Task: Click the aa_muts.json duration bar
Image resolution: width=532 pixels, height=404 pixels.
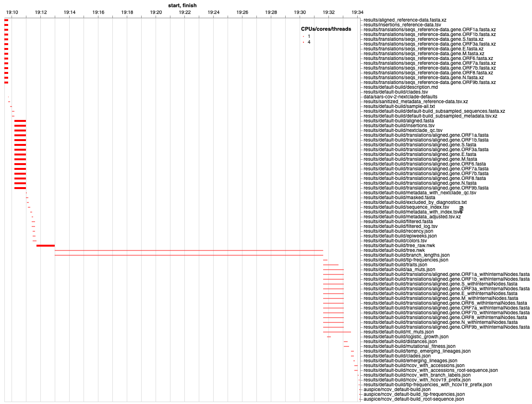Action: [334, 270]
